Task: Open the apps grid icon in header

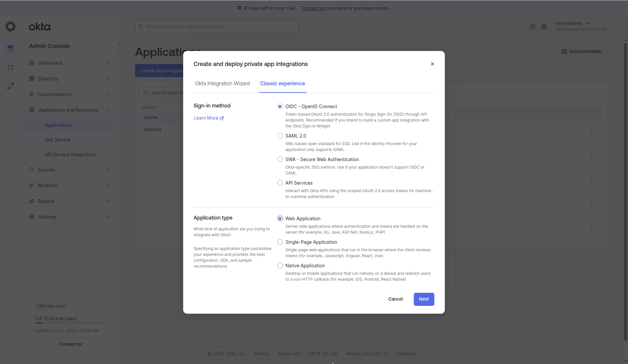Action: tap(544, 27)
